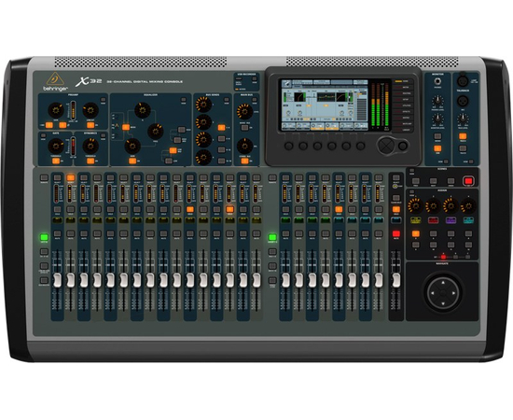Open the Meters screen button
The height and width of the screenshot is (420, 513).
(403, 88)
